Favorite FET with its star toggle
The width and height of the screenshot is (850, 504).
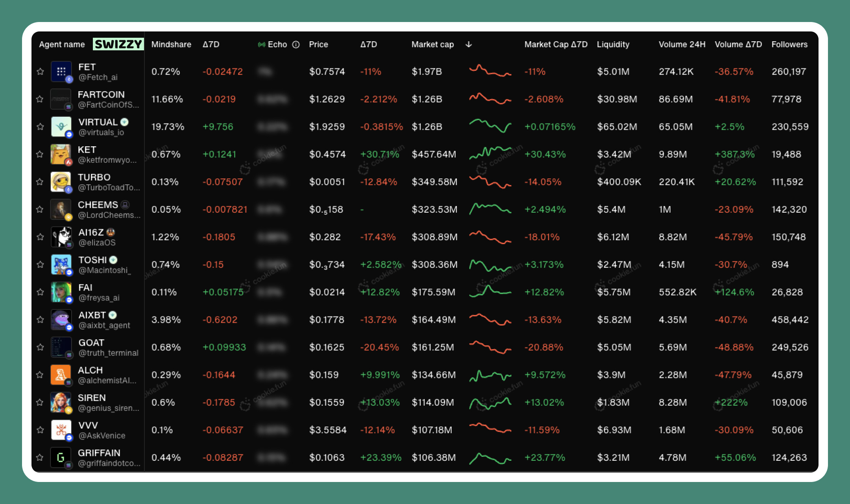[x=40, y=72]
